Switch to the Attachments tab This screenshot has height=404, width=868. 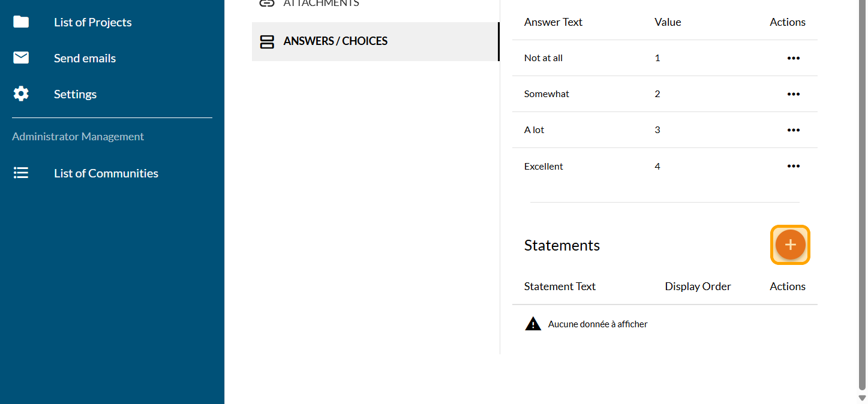[321, 4]
